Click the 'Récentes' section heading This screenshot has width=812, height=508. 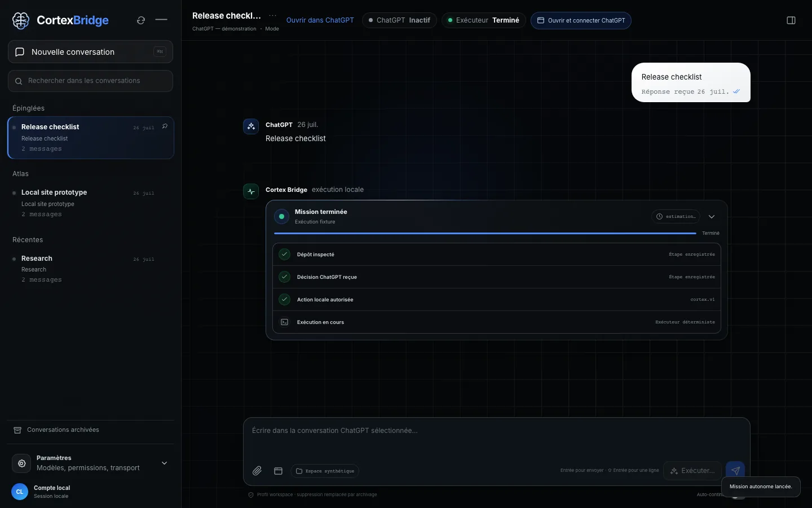pyautogui.click(x=28, y=240)
